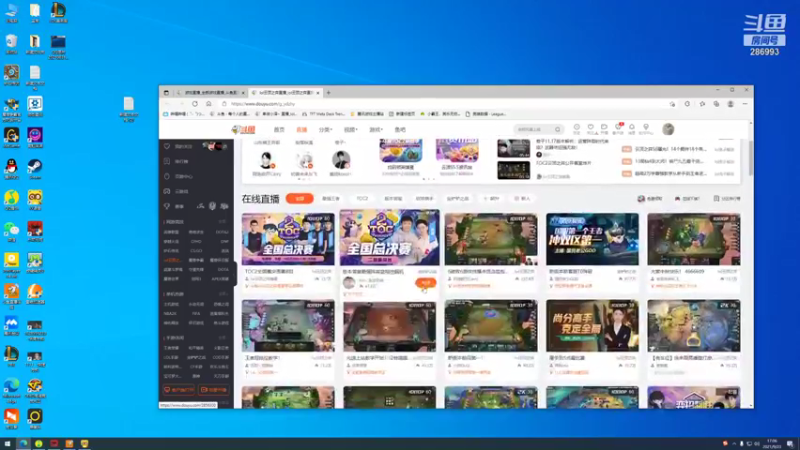Open the third item in Douyu sidebar
Screen dimensions: 800x450
[178, 177]
